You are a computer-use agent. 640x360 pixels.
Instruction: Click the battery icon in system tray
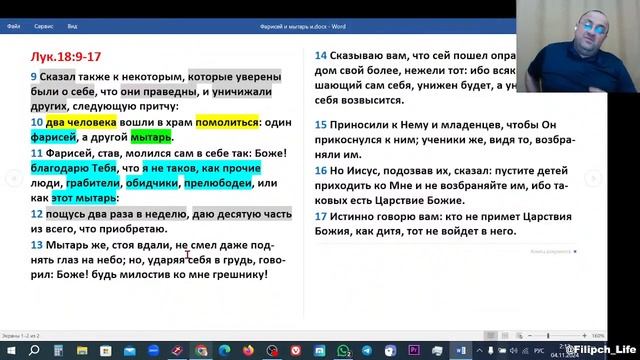(x=502, y=351)
